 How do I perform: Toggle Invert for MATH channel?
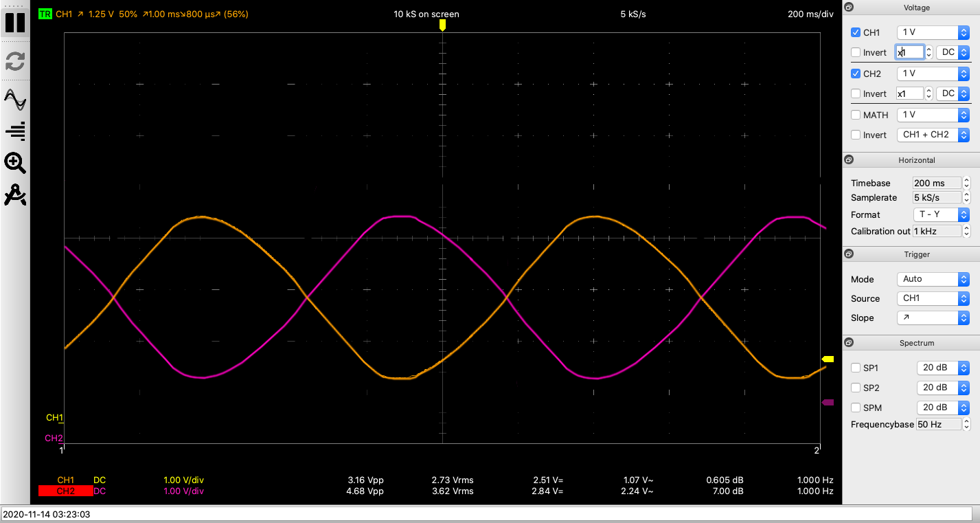click(x=856, y=135)
